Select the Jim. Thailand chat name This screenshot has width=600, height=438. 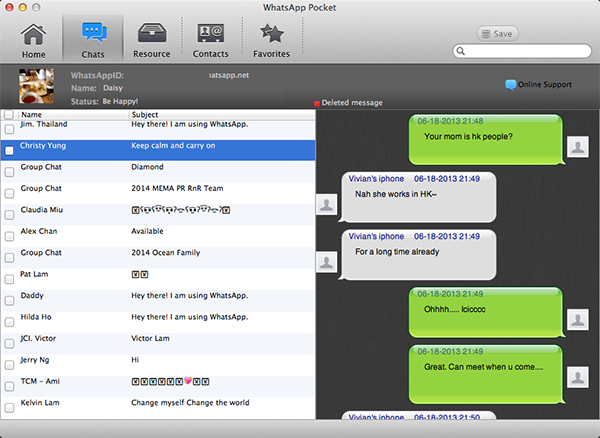pyautogui.click(x=44, y=124)
